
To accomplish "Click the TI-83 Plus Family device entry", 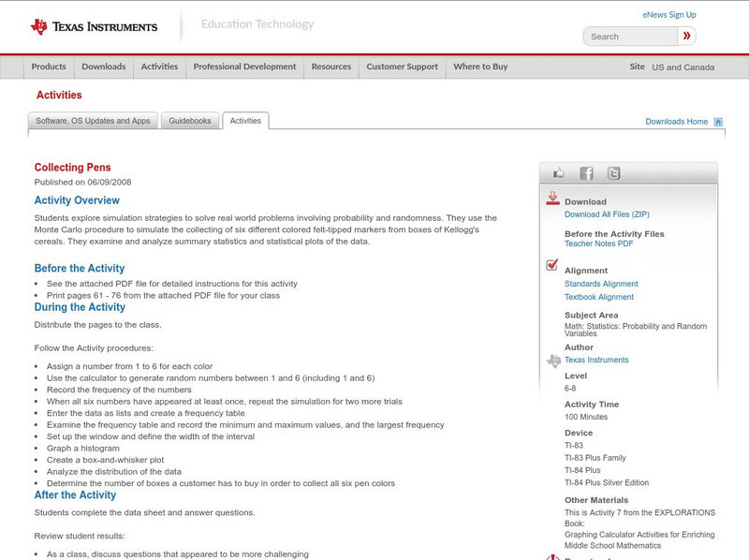I will [x=595, y=458].
